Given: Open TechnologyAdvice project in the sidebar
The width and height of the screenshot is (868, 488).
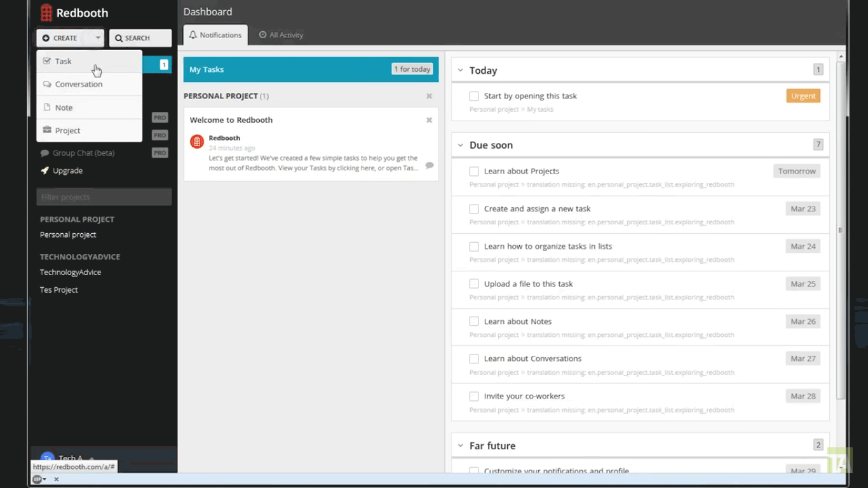Looking at the screenshot, I should pyautogui.click(x=71, y=272).
